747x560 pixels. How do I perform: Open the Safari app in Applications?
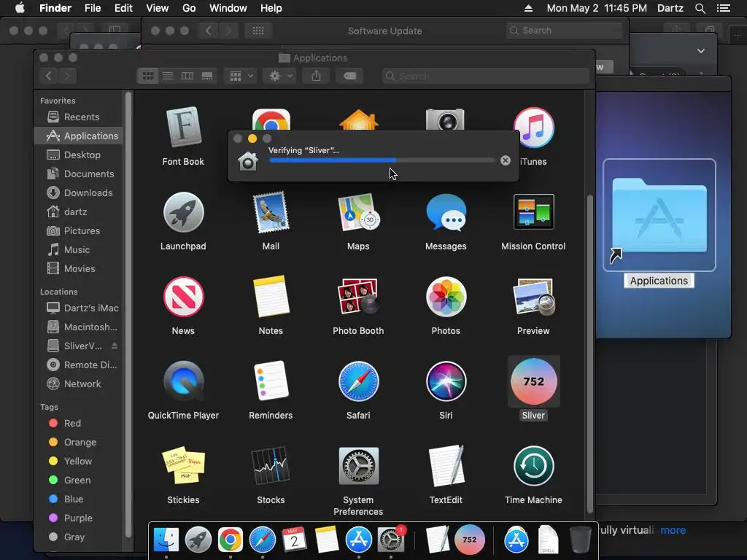coord(358,381)
